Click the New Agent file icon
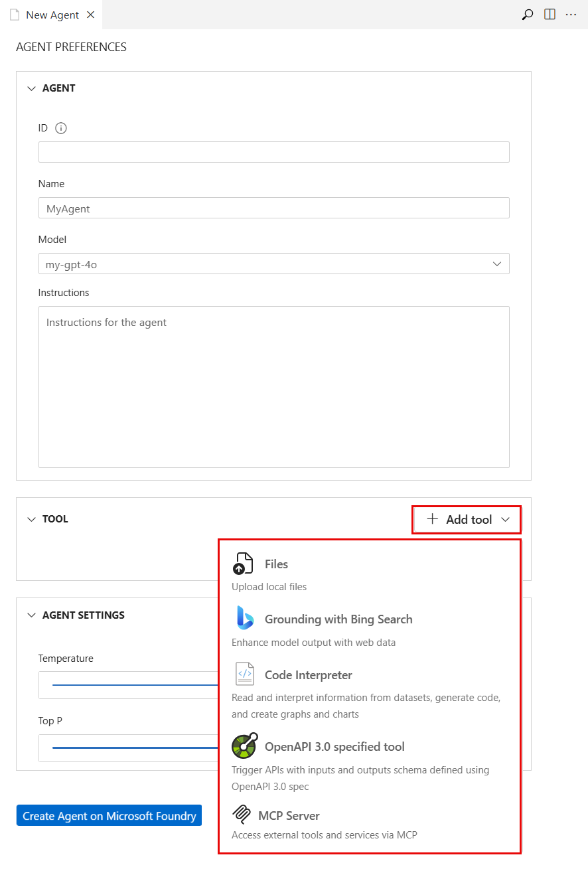Screen dimensions: 588x869 (x=15, y=15)
